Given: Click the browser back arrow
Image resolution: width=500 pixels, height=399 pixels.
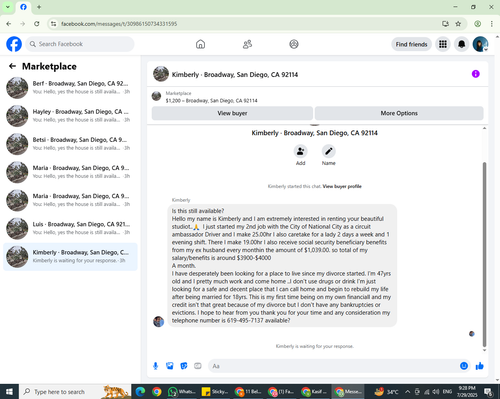Looking at the screenshot, I should [9, 24].
